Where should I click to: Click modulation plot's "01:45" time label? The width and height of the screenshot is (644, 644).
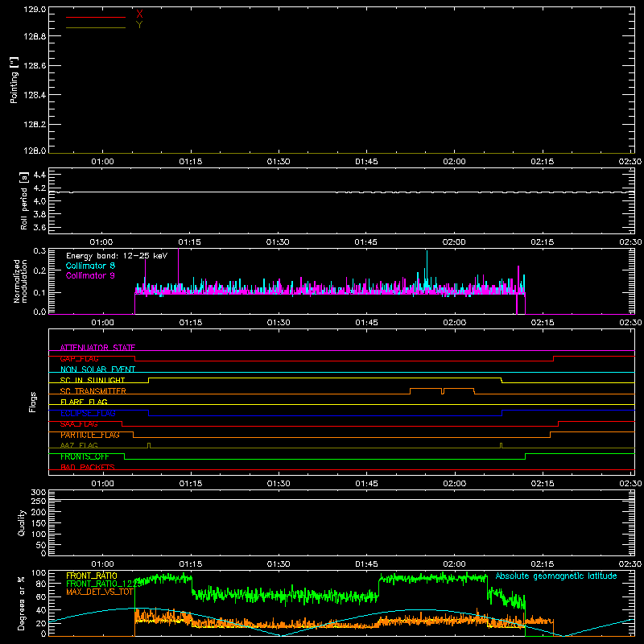pos(366,323)
